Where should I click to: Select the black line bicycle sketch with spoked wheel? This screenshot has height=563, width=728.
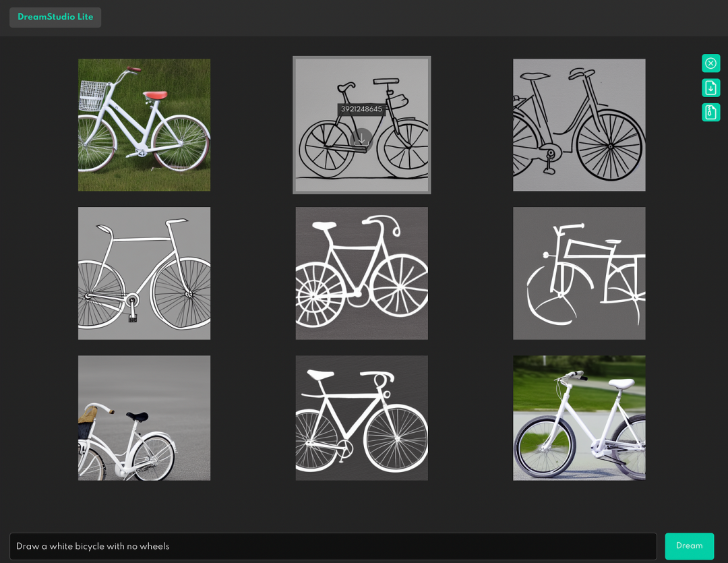pos(579,125)
